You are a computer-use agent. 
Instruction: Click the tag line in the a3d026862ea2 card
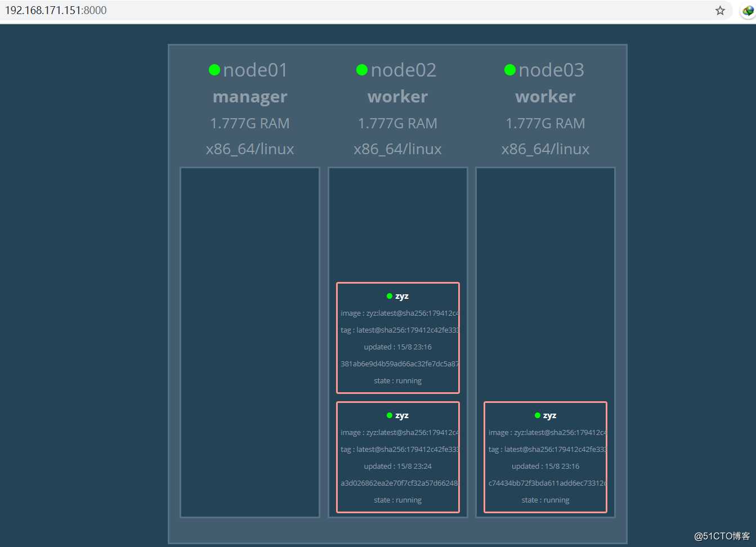click(x=400, y=449)
